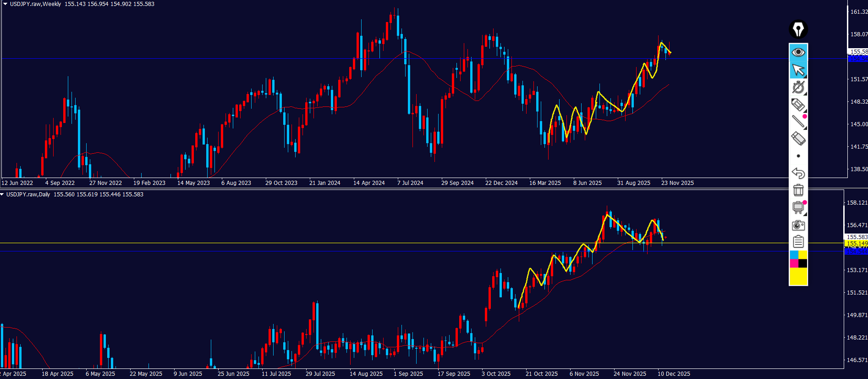
Task: Expand the USDJPY Daily chart dropdown triangle
Action: point(2,195)
